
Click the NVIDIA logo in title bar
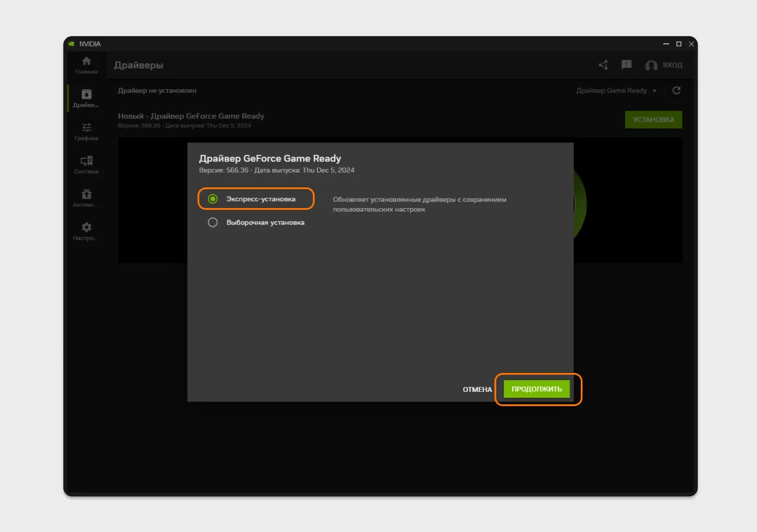pyautogui.click(x=71, y=44)
